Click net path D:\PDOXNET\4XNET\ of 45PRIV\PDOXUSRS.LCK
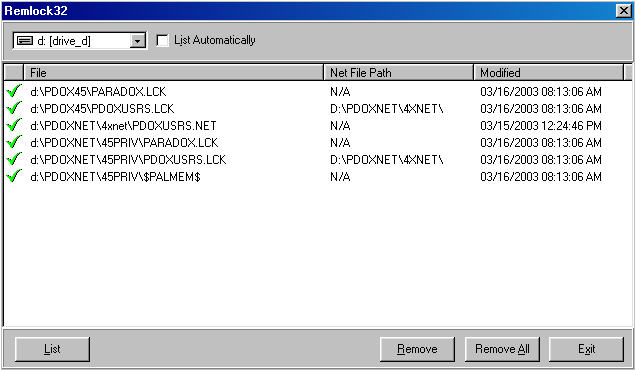The image size is (635, 370). 387,159
